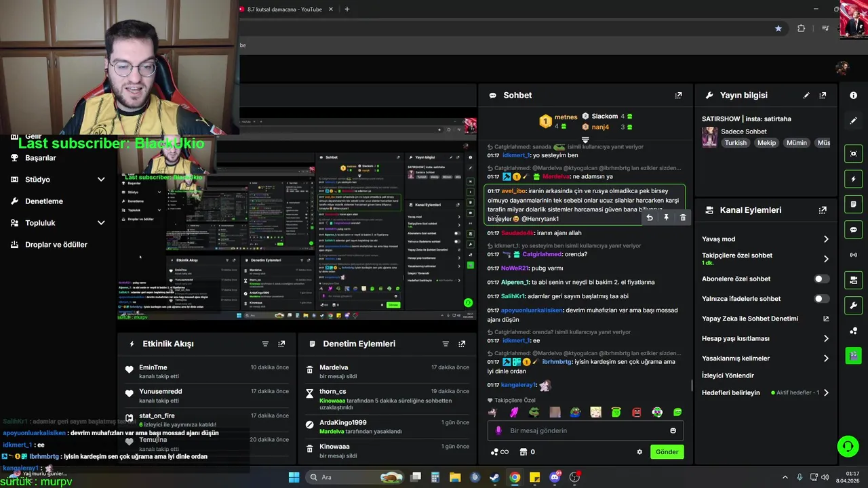This screenshot has height=488, width=868.
Task: Open the chat bubble icon in right sidebar
Action: coord(853,230)
